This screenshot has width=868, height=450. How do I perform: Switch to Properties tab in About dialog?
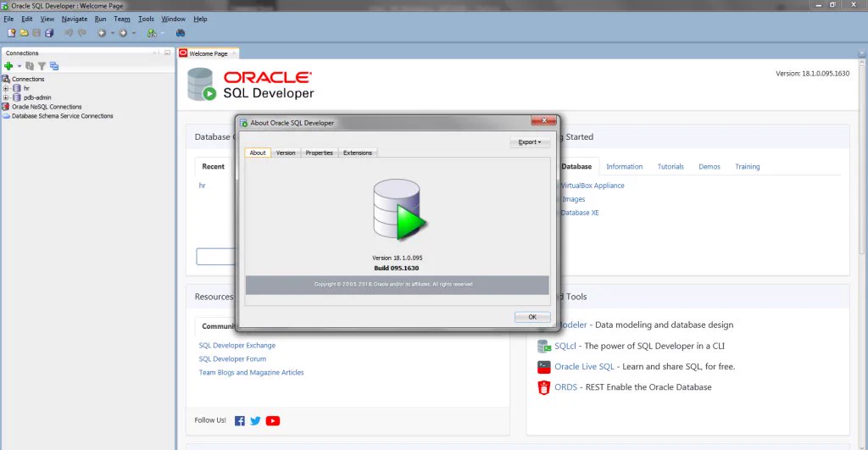[319, 153]
